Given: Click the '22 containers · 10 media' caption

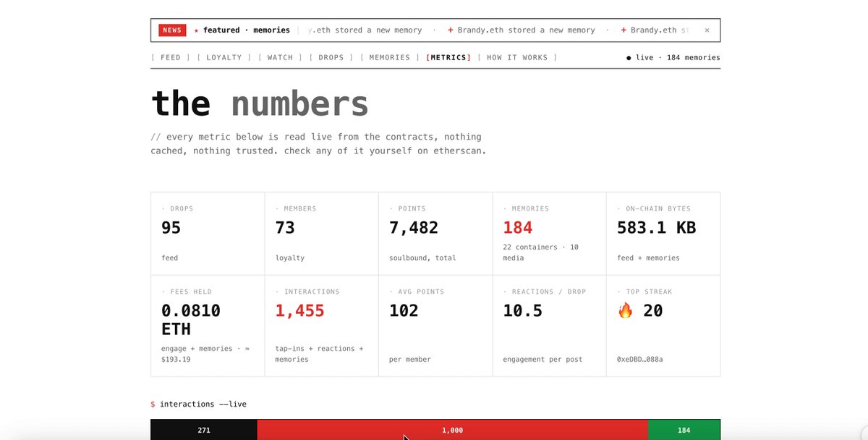Looking at the screenshot, I should click(541, 253).
